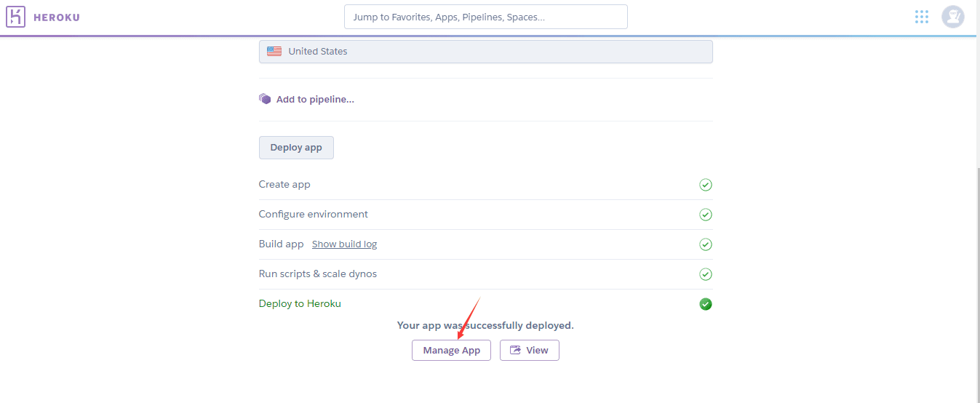Click the purple pipeline hexagon icon
This screenshot has height=403, width=980.
pyautogui.click(x=265, y=99)
